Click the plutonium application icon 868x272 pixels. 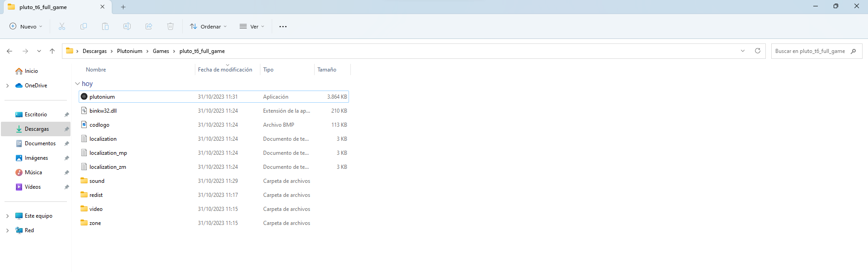(84, 96)
